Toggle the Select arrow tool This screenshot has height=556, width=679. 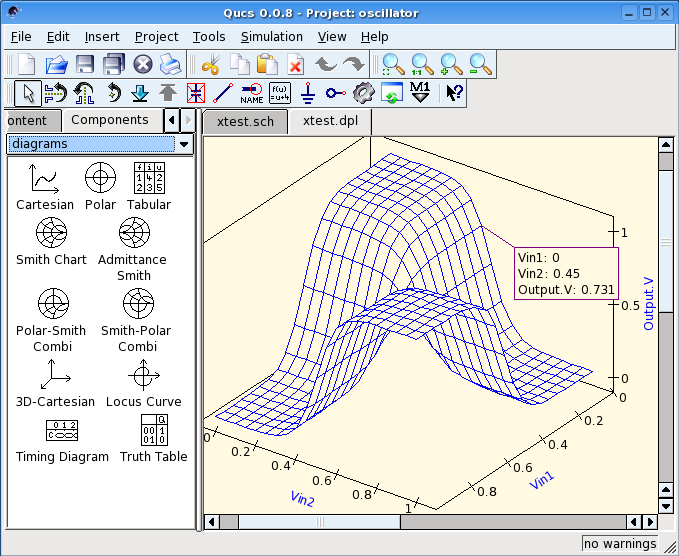[x=28, y=93]
